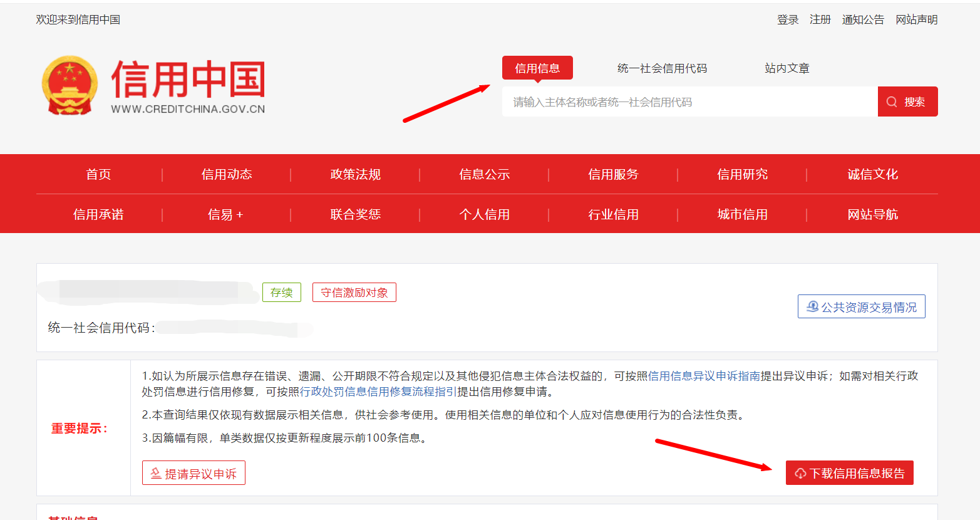Click the Credit China national emblem logo
This screenshot has height=520, width=980.
pyautogui.click(x=70, y=85)
